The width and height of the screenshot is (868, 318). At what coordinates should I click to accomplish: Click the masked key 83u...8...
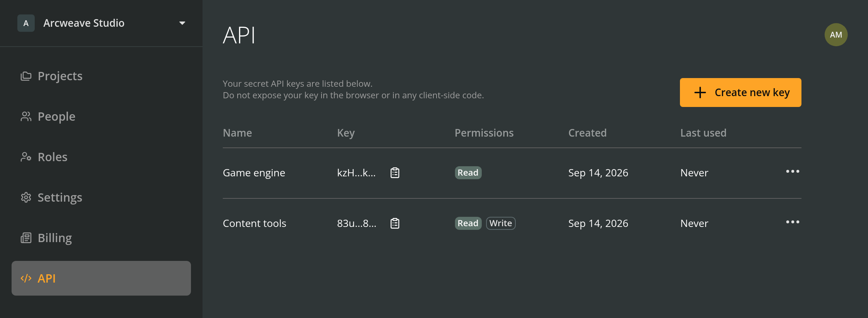pyautogui.click(x=357, y=223)
